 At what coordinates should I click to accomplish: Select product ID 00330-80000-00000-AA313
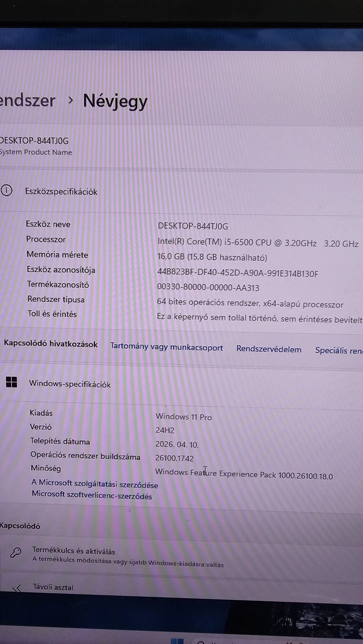tap(208, 287)
